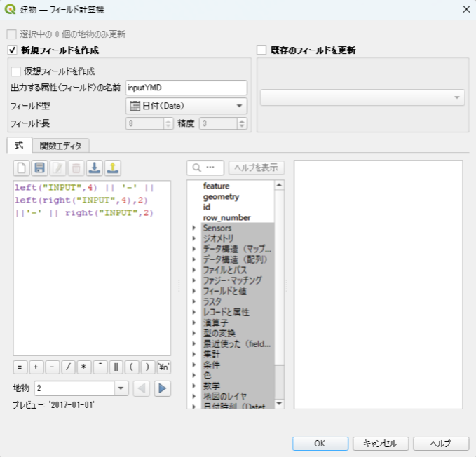
Task: Uncheck 新規フィールドを作成 checkbox
Action: tap(12, 50)
